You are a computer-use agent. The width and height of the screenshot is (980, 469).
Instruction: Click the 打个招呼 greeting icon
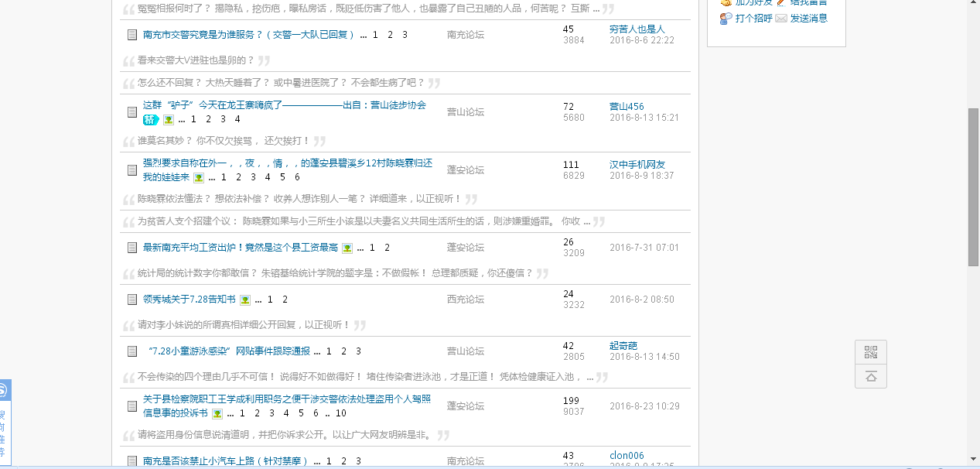click(726, 18)
